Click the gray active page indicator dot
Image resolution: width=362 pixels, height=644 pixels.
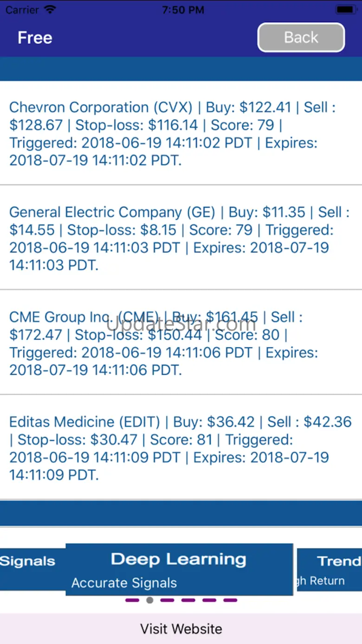[149, 600]
